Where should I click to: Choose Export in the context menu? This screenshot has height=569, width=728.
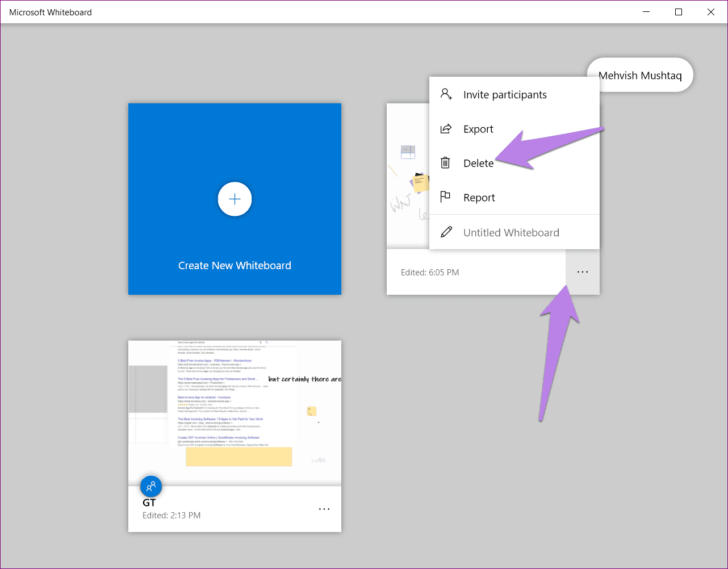[x=514, y=129]
